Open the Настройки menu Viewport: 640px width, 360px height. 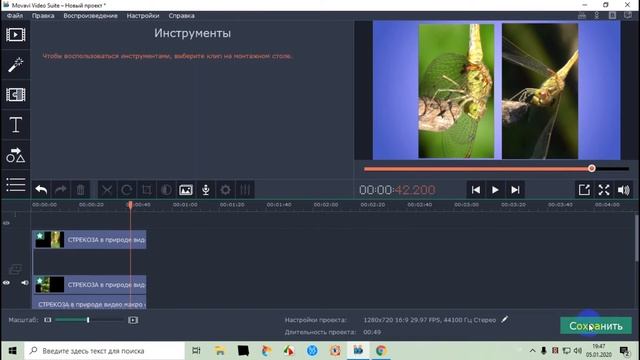(142, 16)
